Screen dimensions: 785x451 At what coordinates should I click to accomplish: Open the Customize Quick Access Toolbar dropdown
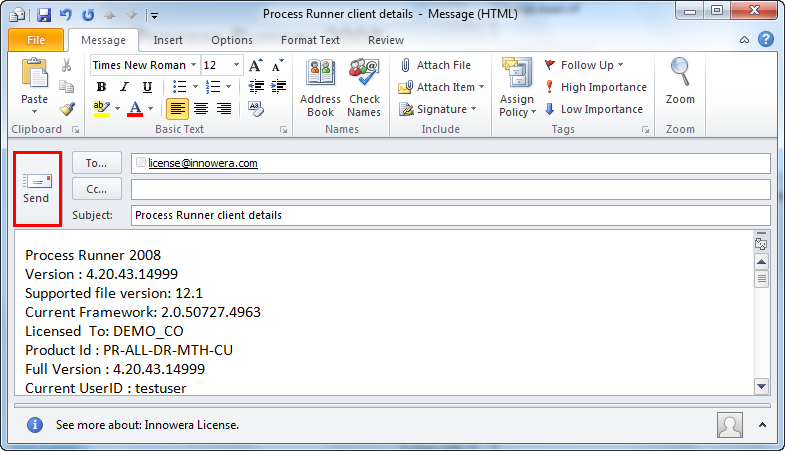pyautogui.click(x=154, y=16)
